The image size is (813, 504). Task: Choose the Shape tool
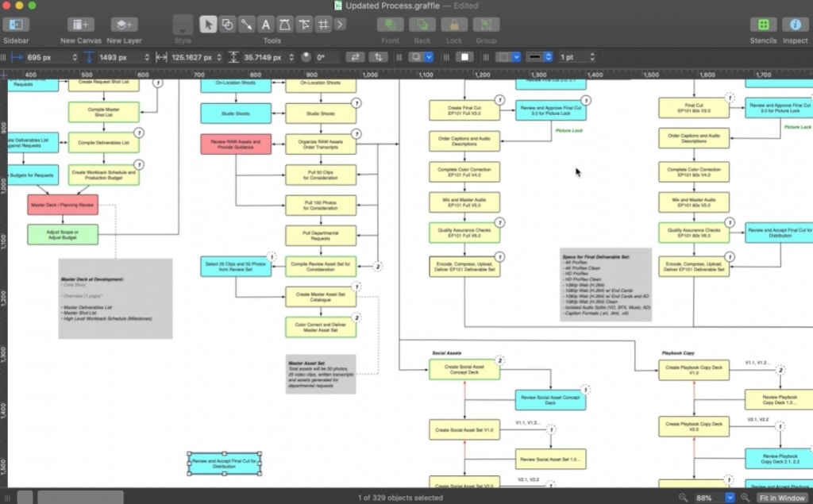227,25
